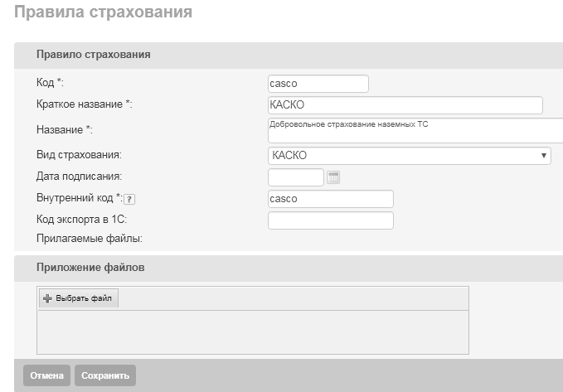Click the Код экспорта в 1С label

pos(81,219)
